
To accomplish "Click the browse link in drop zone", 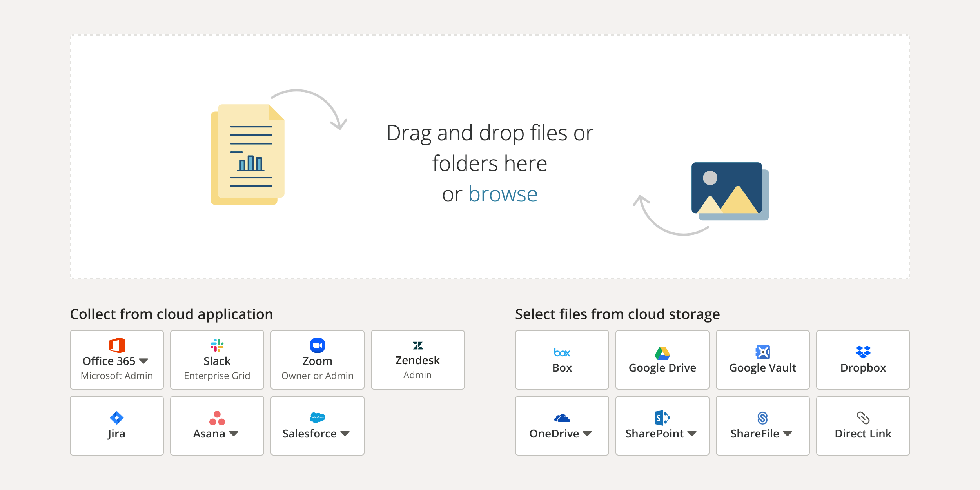I will 503,194.
